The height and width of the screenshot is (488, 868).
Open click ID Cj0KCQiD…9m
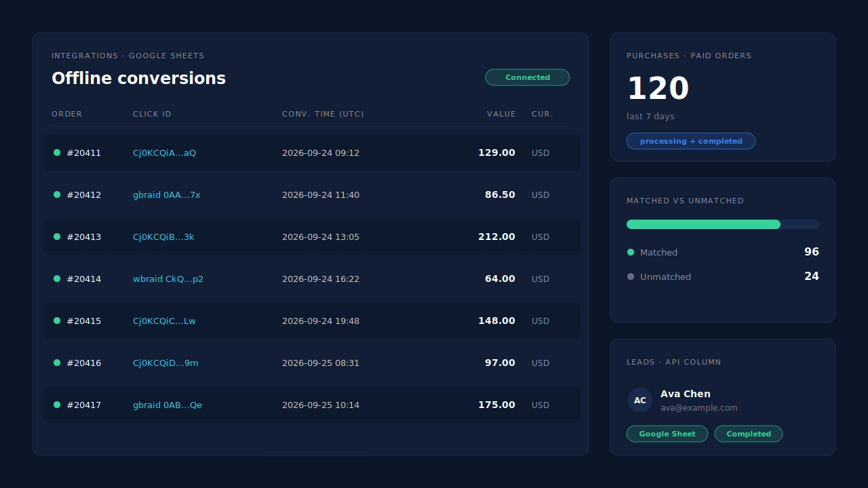(165, 363)
